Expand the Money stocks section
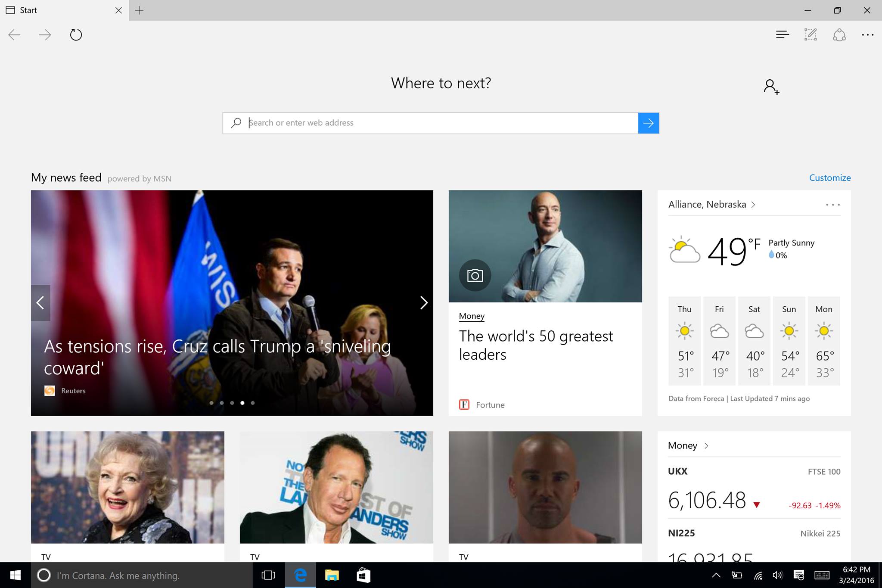Image resolution: width=882 pixels, height=588 pixels. pyautogui.click(x=688, y=445)
